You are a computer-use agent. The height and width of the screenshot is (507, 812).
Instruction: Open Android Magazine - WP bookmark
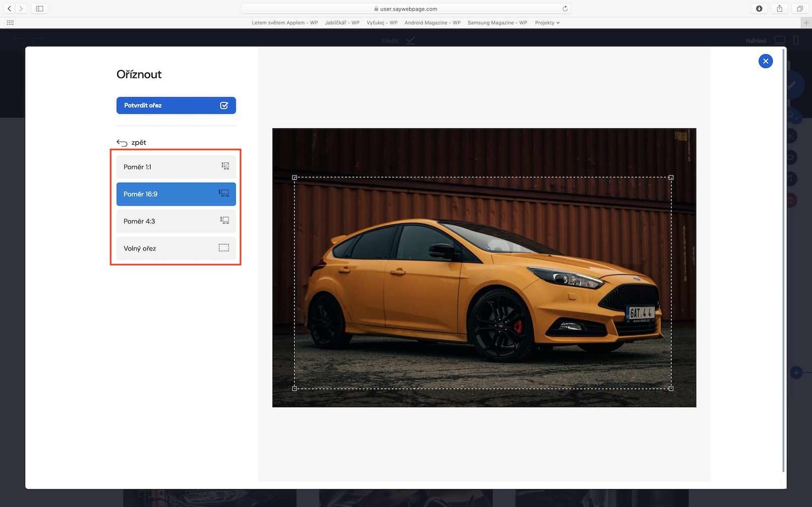432,23
